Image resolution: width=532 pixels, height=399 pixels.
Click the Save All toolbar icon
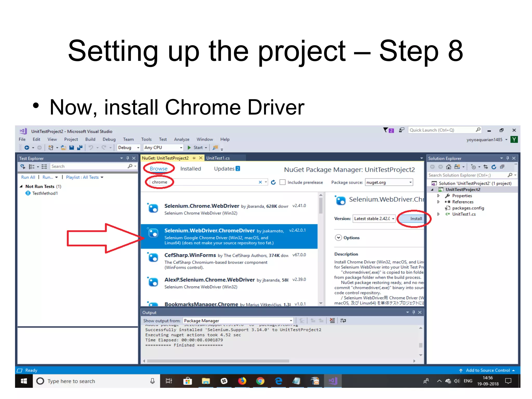pos(80,148)
